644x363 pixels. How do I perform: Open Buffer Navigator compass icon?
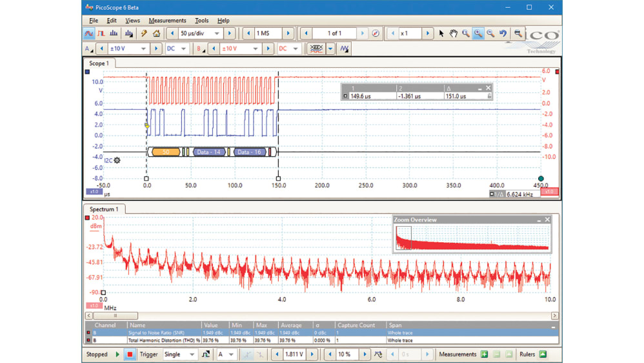376,34
